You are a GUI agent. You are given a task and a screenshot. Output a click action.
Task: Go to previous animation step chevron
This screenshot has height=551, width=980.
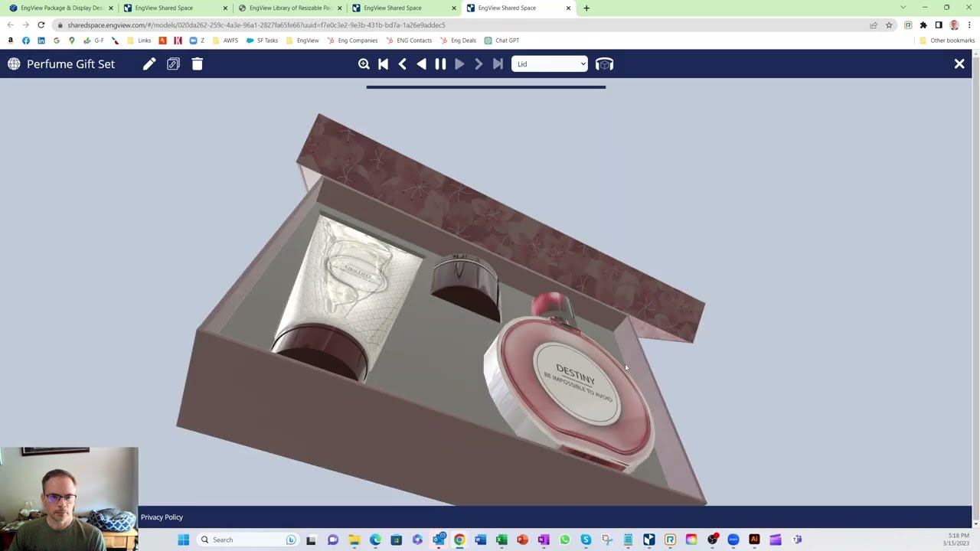coord(403,64)
